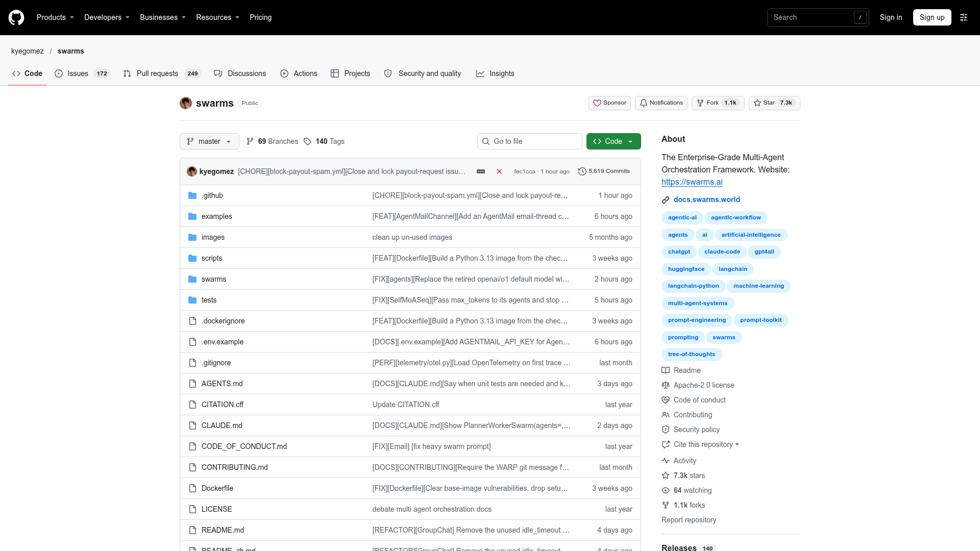
Task: Expand the Developers menu
Action: [x=107, y=17]
